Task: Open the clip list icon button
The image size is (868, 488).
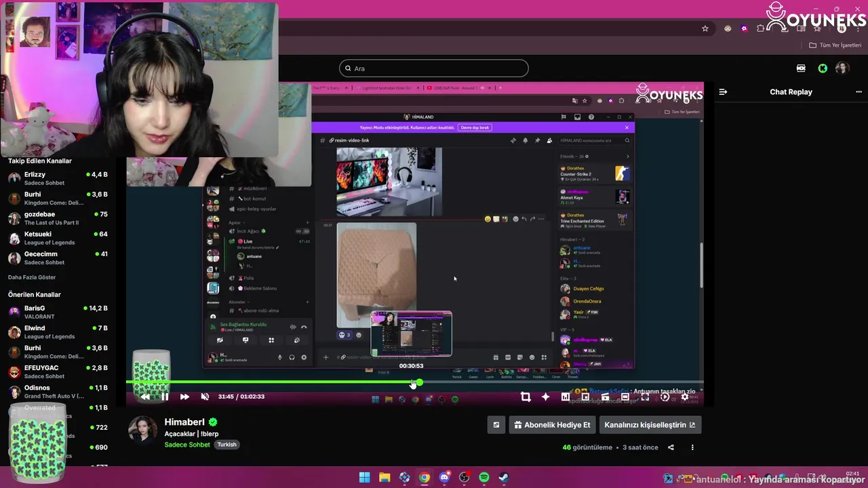Action: [x=496, y=425]
